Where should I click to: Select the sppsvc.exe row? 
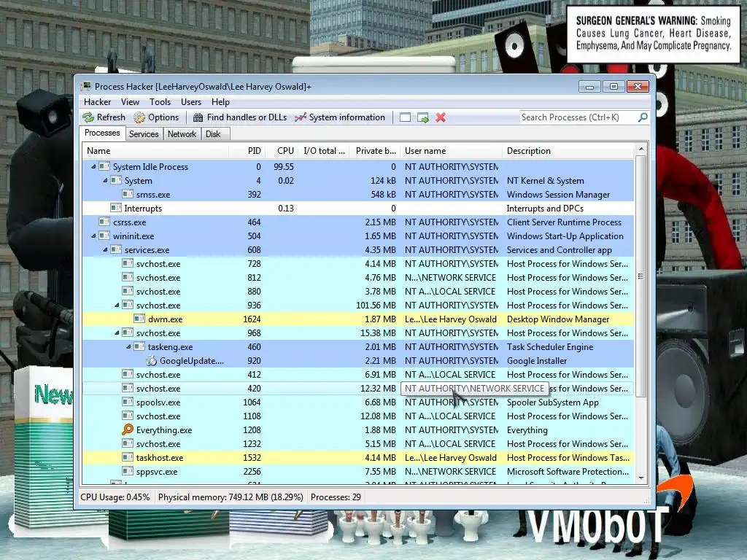pyautogui.click(x=358, y=471)
